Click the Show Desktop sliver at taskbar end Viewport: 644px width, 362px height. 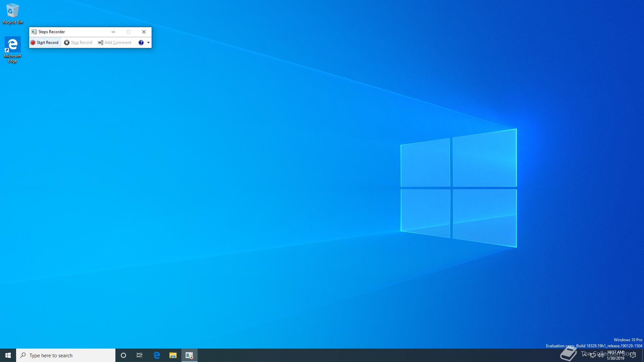(643, 355)
